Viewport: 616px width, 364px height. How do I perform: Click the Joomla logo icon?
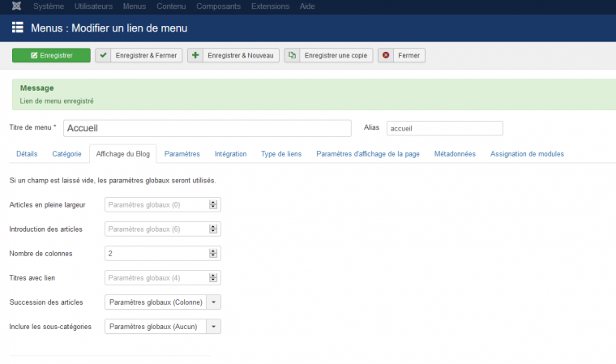coord(16,6)
